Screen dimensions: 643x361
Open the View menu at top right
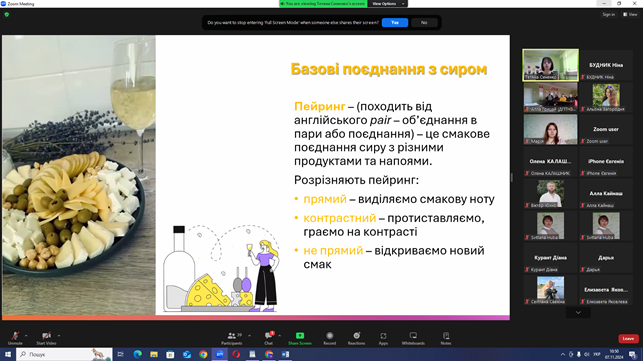click(630, 14)
